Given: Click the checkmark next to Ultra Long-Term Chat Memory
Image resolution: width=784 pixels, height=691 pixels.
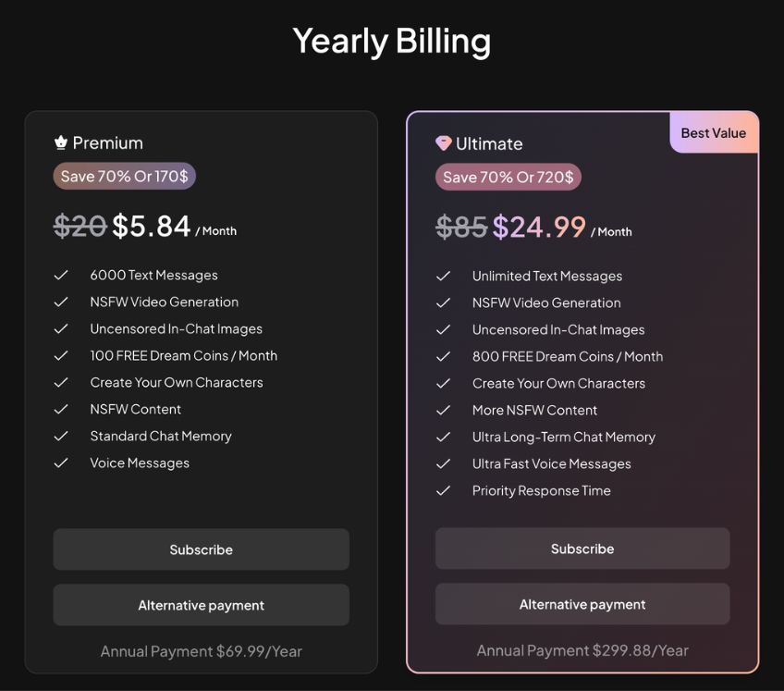Looking at the screenshot, I should pyautogui.click(x=443, y=437).
